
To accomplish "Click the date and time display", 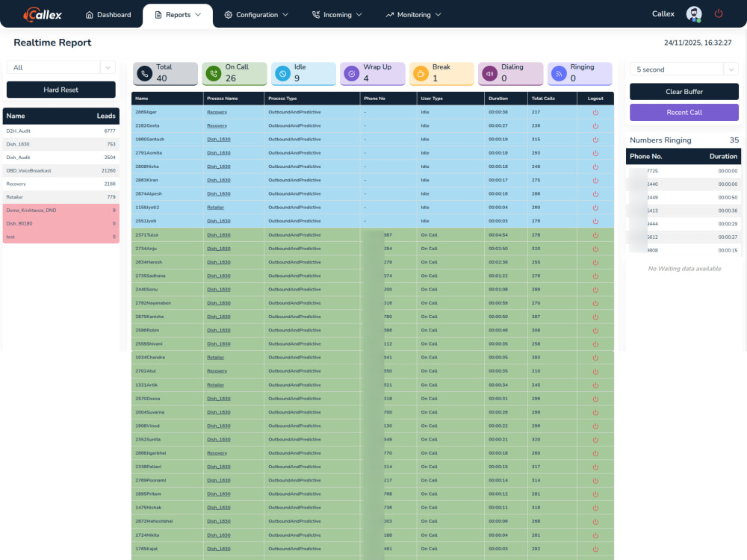I will point(698,43).
